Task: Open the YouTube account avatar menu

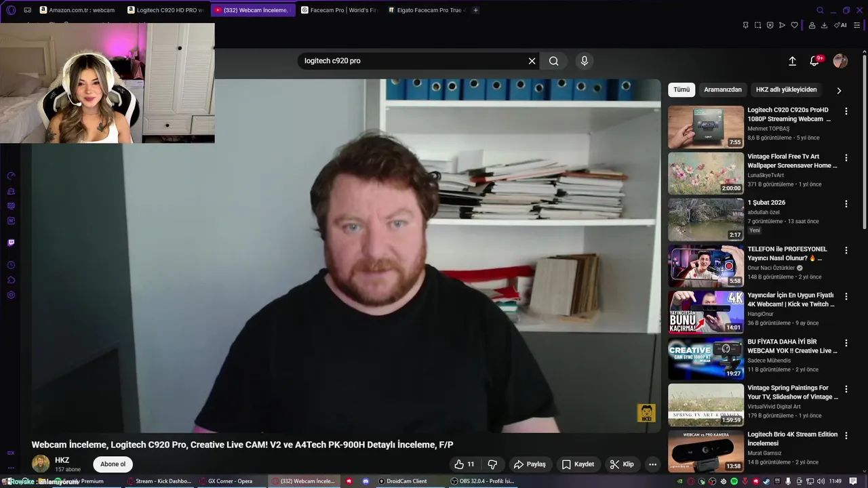Action: 840,61
